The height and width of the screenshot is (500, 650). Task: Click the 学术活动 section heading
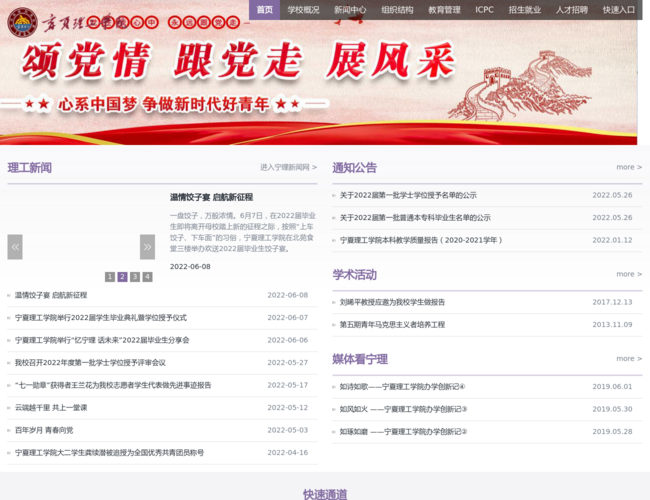354,275
